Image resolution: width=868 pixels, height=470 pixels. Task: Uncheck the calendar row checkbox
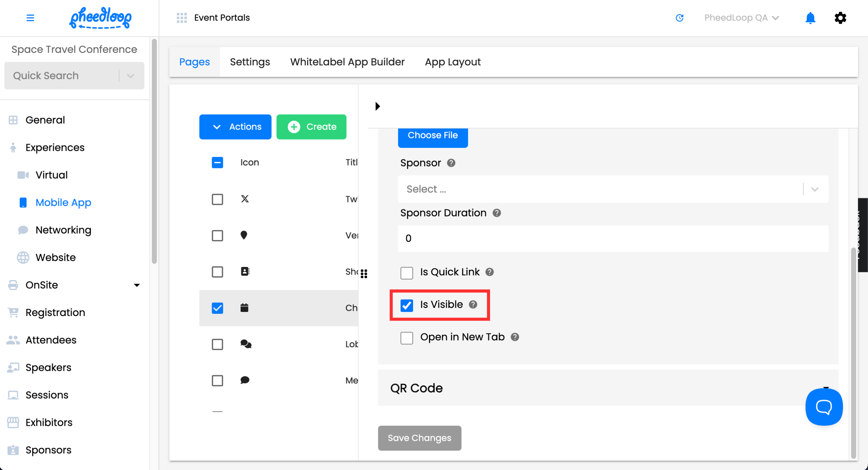(x=217, y=308)
